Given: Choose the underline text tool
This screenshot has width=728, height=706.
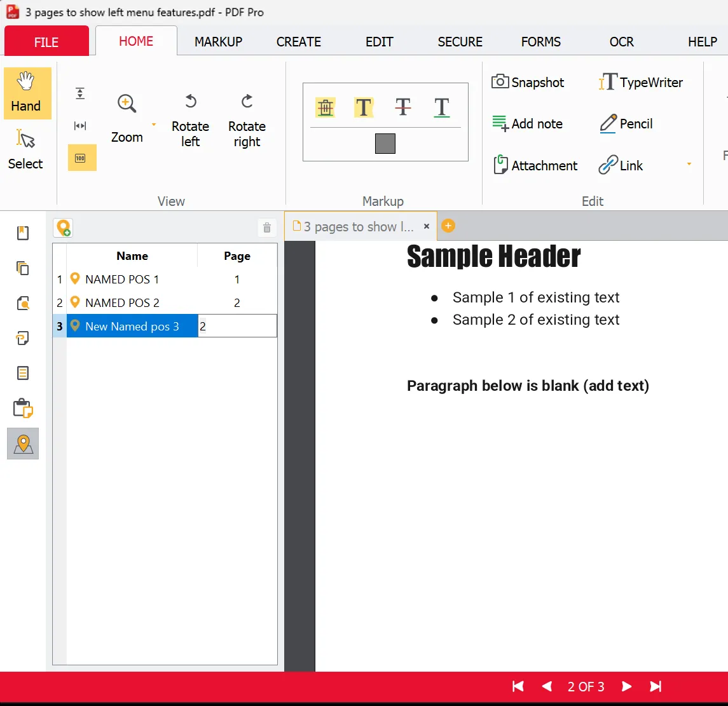Looking at the screenshot, I should click(441, 107).
